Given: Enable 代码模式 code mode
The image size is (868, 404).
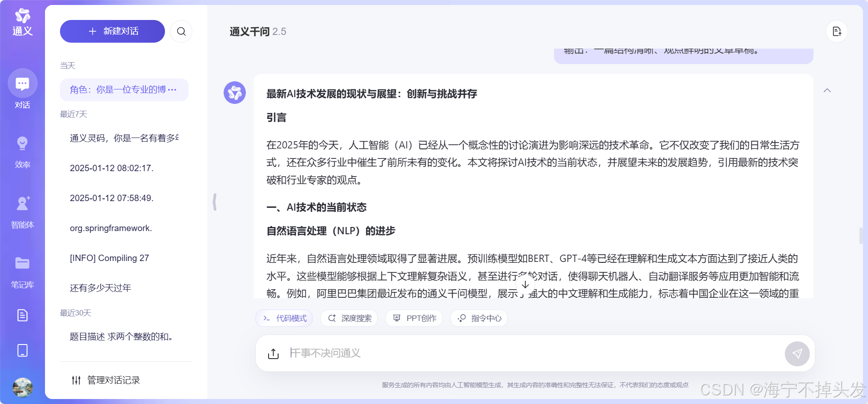Looking at the screenshot, I should tap(284, 318).
